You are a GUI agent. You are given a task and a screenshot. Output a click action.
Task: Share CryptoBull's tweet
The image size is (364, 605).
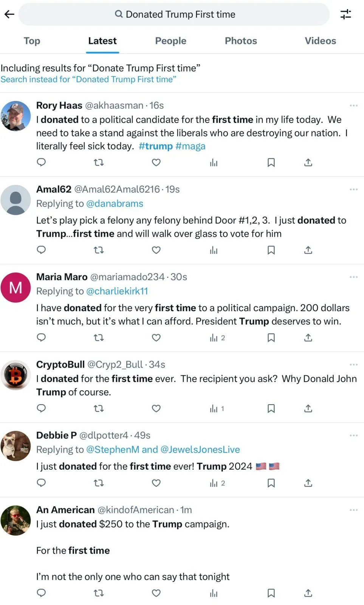[x=308, y=408]
